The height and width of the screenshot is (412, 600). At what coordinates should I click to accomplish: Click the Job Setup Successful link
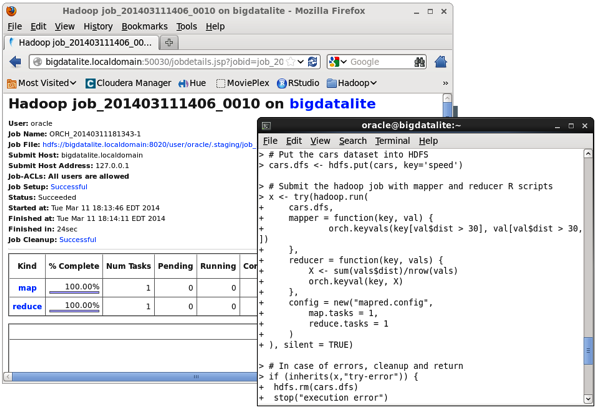click(x=69, y=187)
